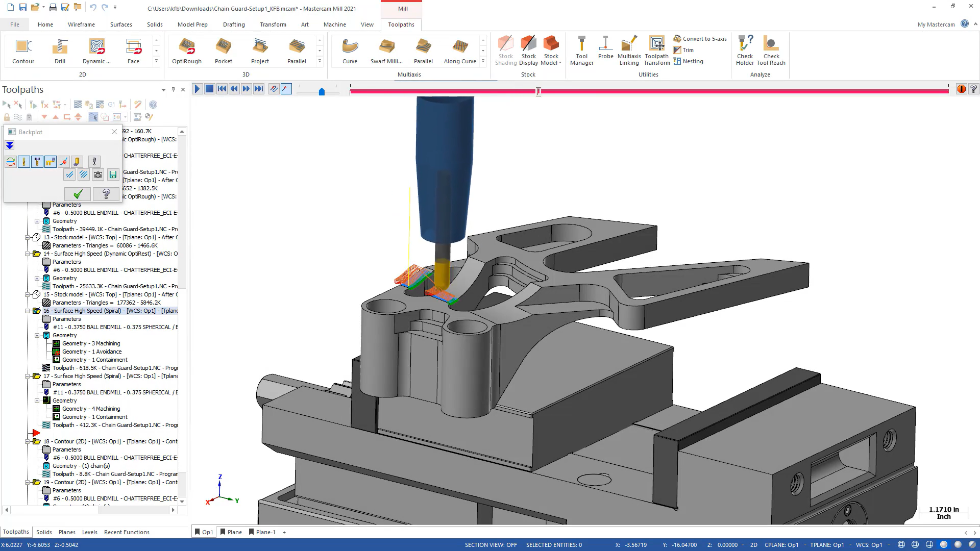This screenshot has height=551, width=980.
Task: Expand Geometry under operation 14
Action: 37,278
